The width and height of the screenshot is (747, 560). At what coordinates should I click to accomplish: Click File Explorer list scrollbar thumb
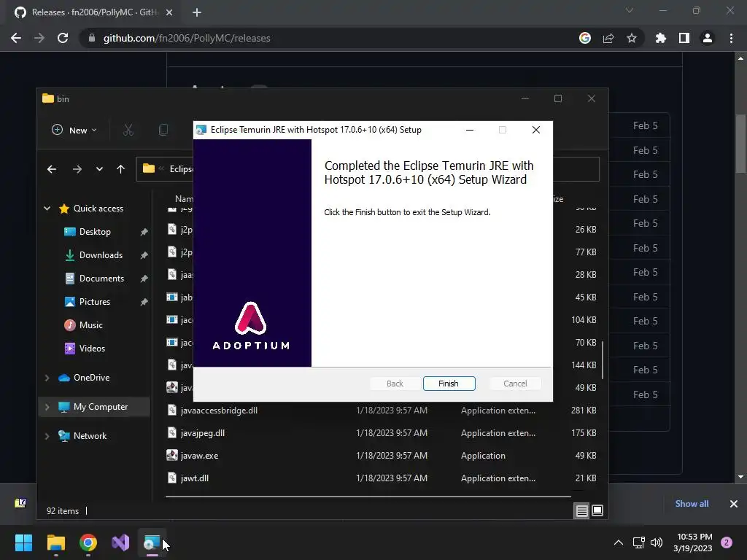click(x=602, y=360)
